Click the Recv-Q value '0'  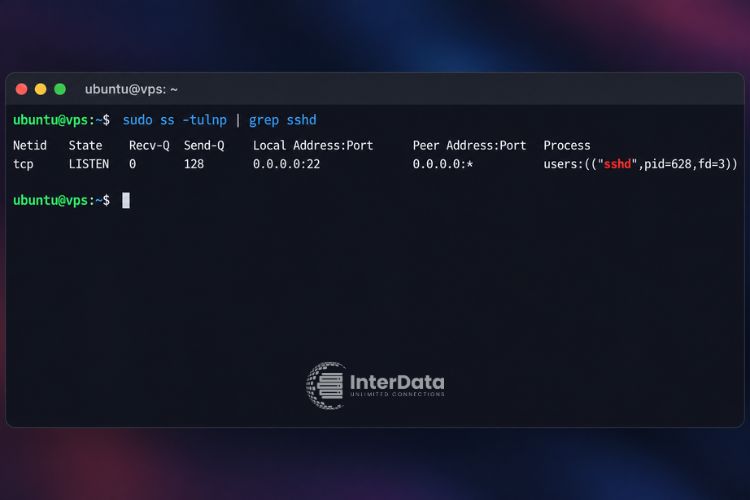tap(132, 164)
